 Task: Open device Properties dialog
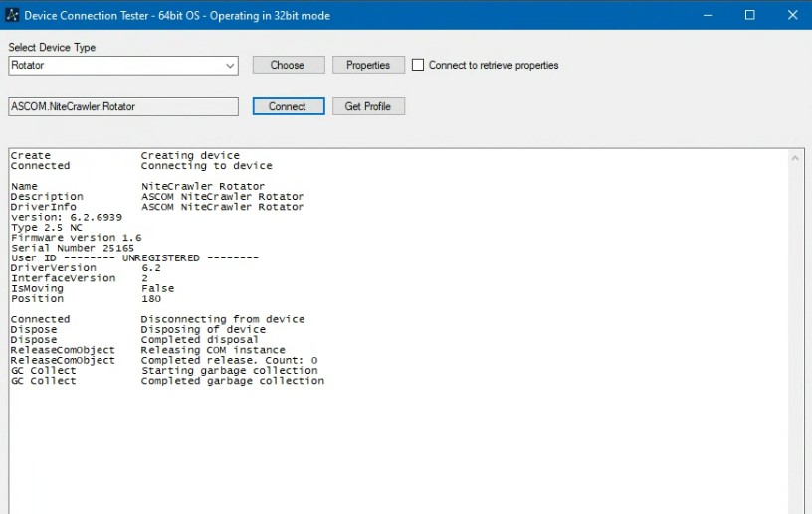pos(368,65)
